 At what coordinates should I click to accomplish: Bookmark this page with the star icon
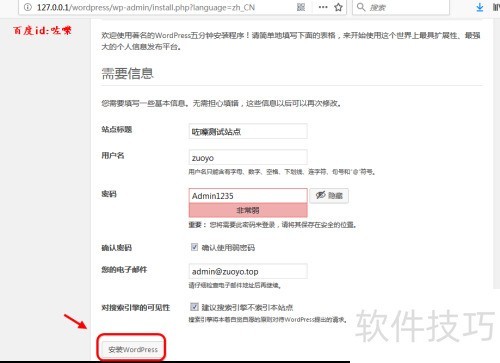(x=338, y=7)
